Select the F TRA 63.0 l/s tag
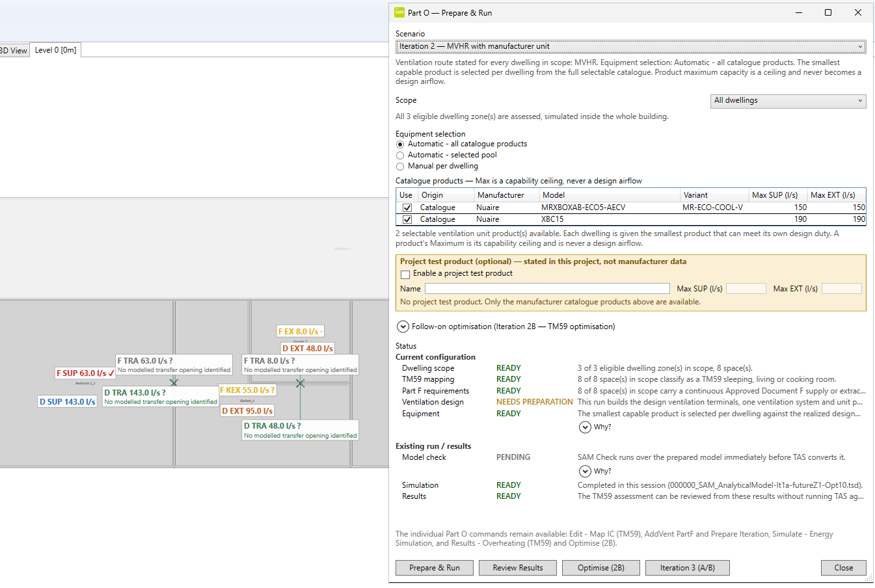Screen dimensions: 875x588 point(174,365)
